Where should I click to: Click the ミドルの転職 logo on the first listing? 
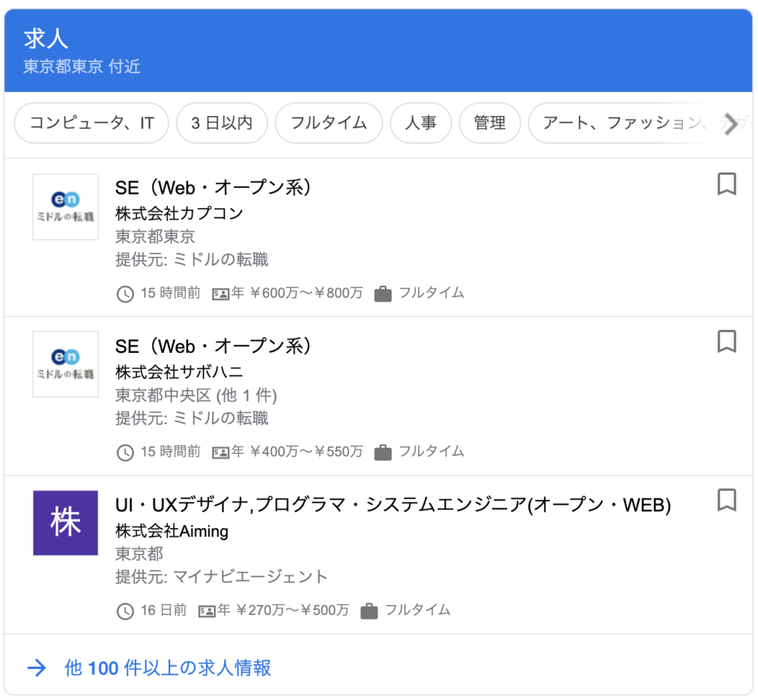pos(65,207)
